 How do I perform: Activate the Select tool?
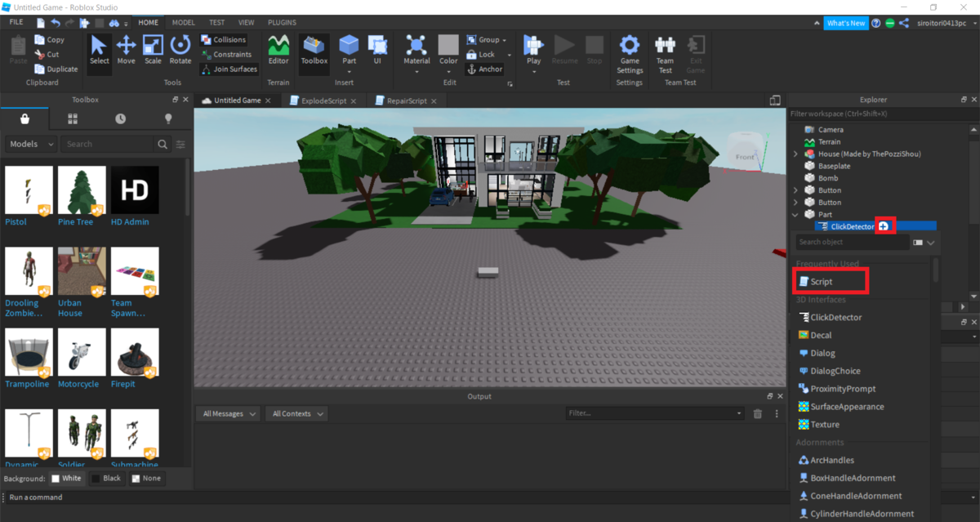(x=100, y=50)
